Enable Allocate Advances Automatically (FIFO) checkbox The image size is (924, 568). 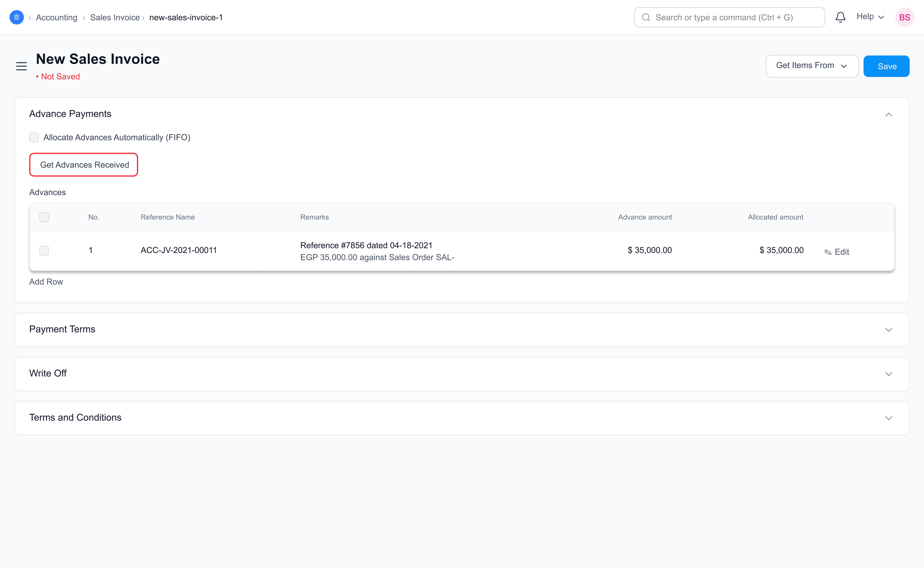click(x=34, y=137)
